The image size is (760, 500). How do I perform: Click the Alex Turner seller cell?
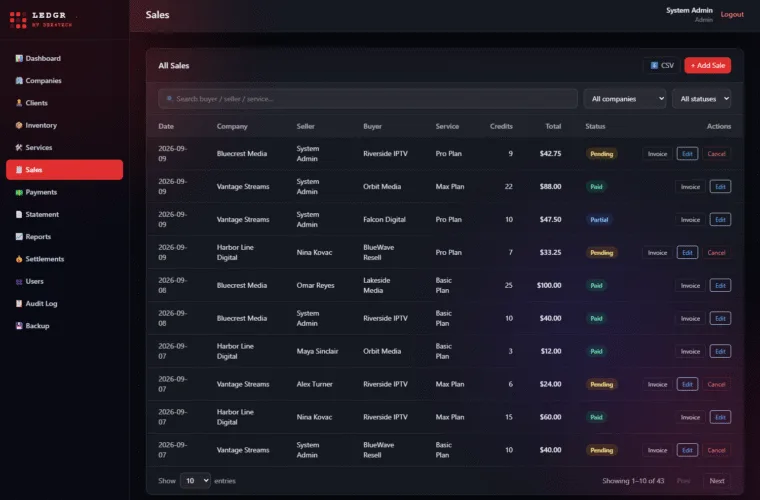[315, 384]
